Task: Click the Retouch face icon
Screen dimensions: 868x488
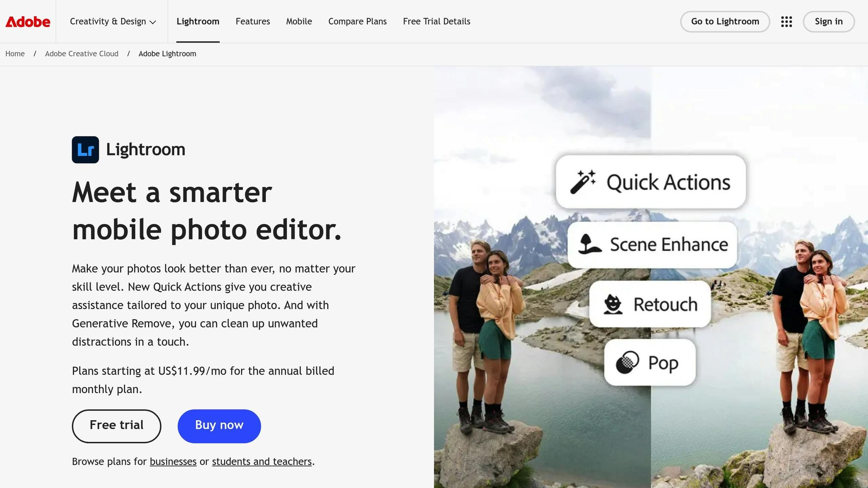Action: tap(613, 304)
